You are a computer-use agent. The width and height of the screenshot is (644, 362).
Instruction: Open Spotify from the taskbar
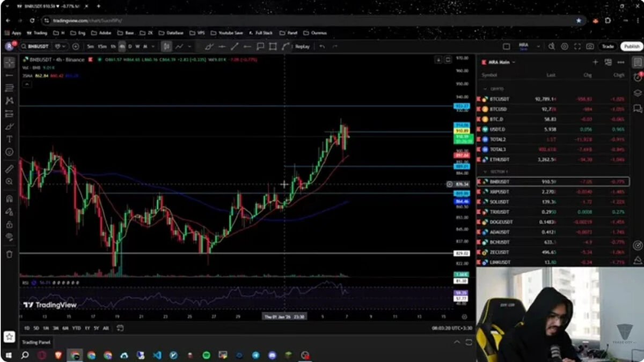click(207, 355)
